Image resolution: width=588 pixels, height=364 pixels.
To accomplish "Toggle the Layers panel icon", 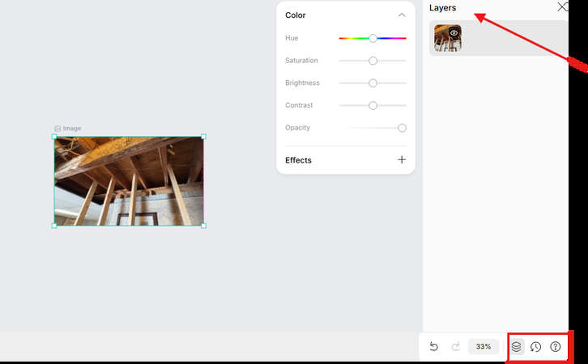I will 517,346.
